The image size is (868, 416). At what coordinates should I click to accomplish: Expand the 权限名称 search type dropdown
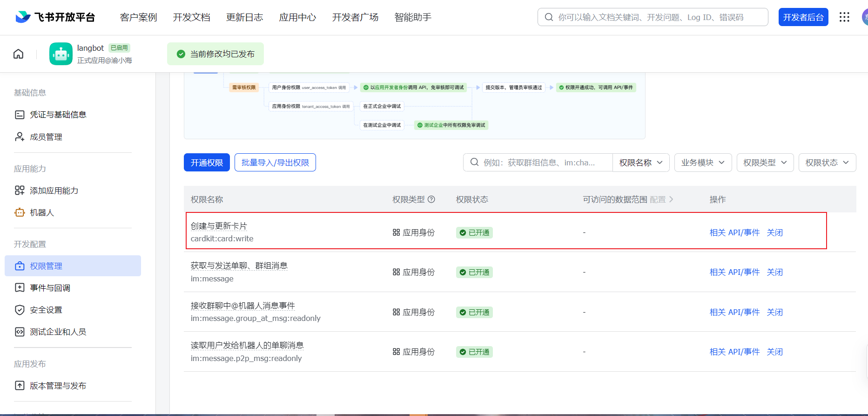coord(640,163)
